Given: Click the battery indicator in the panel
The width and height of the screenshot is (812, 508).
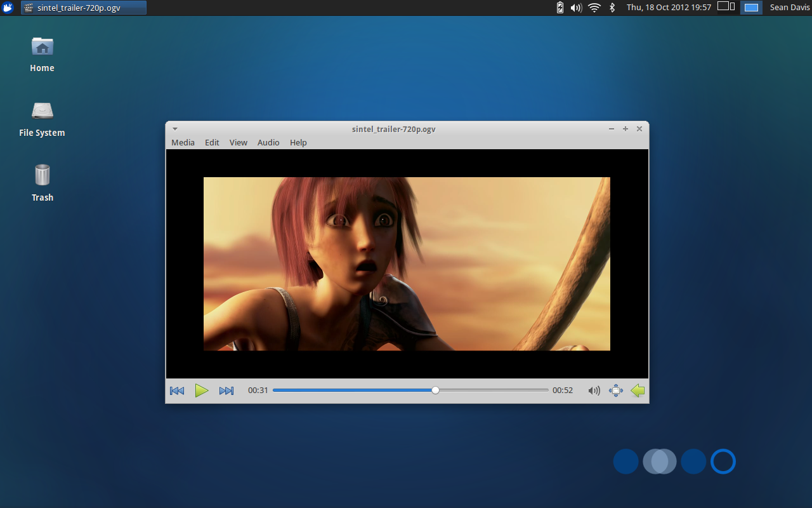Looking at the screenshot, I should coord(560,7).
